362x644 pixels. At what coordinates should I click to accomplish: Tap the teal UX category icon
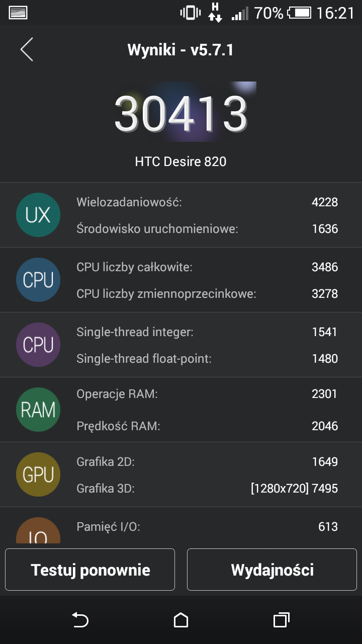point(38,215)
